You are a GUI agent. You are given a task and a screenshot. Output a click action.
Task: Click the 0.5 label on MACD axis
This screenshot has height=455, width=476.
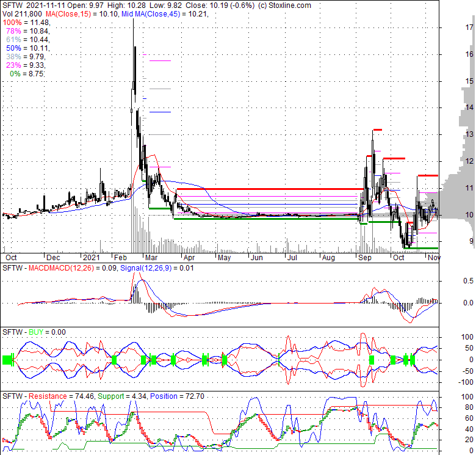(x=469, y=281)
